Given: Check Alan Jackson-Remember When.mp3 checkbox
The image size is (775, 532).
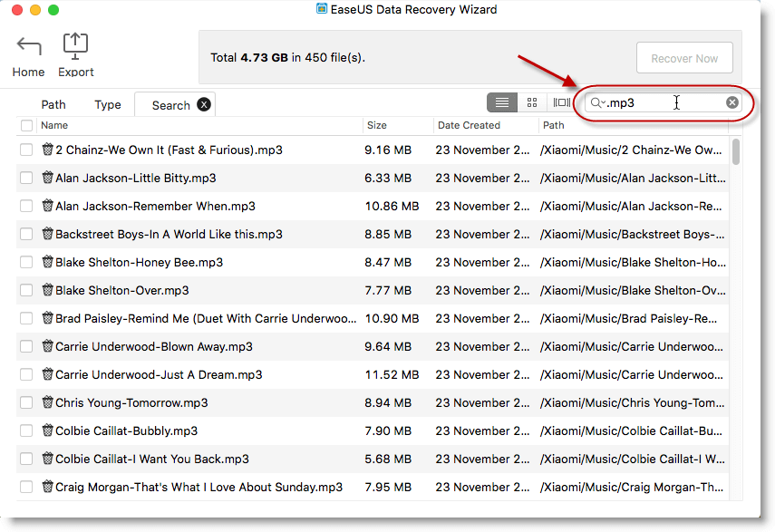Looking at the screenshot, I should pyautogui.click(x=26, y=206).
